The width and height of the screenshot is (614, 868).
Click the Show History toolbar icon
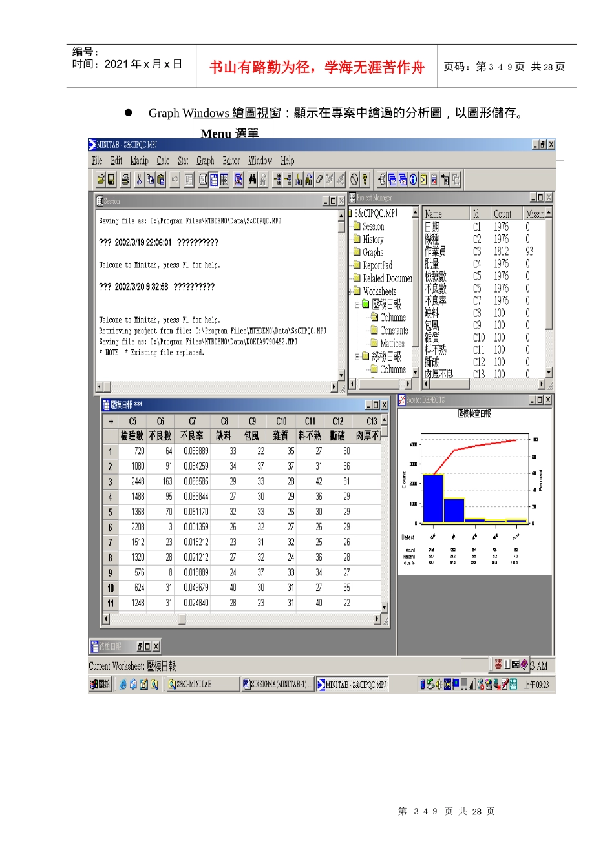pos(423,180)
